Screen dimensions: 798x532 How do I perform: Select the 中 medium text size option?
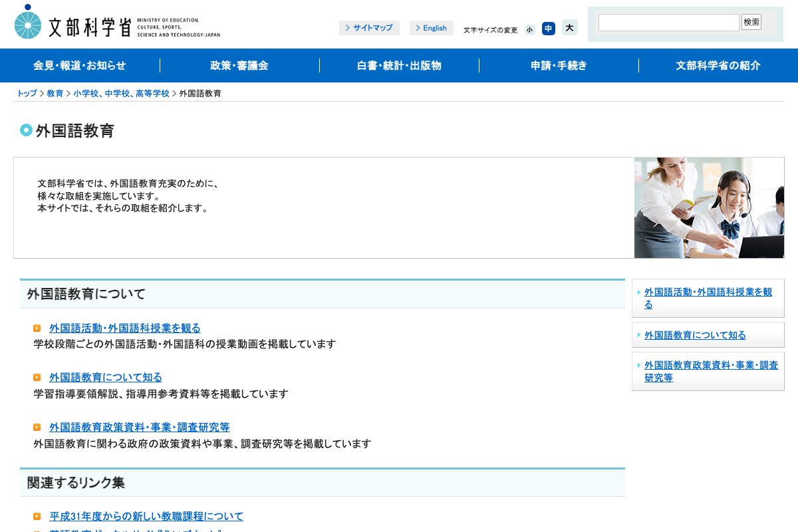coord(549,29)
